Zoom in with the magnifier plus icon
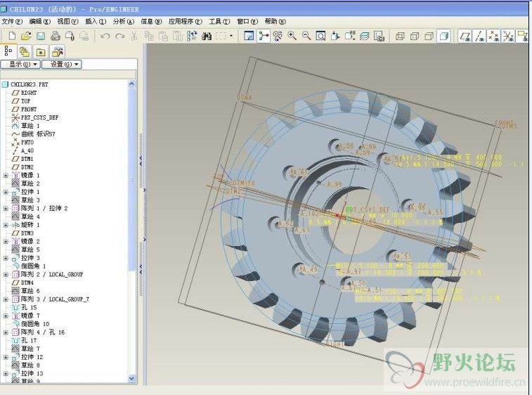The image size is (532, 395). [292, 36]
